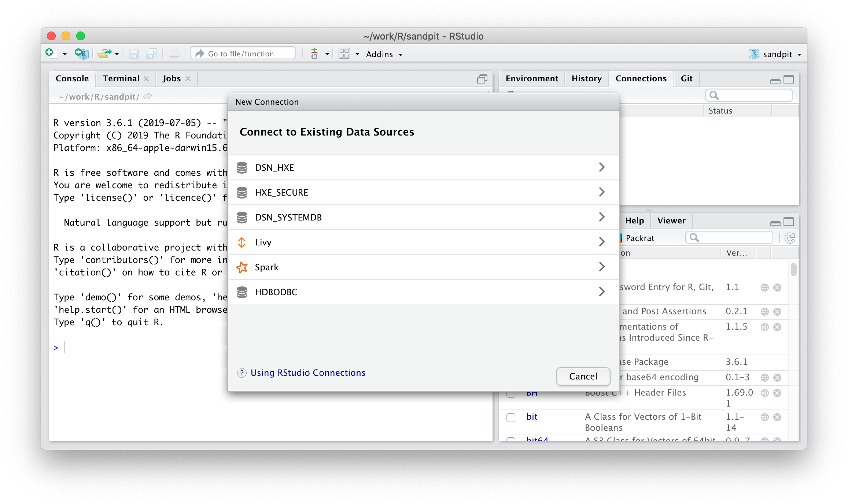The height and width of the screenshot is (504, 848).
Task: Click the Open File folder icon
Action: coord(104,54)
